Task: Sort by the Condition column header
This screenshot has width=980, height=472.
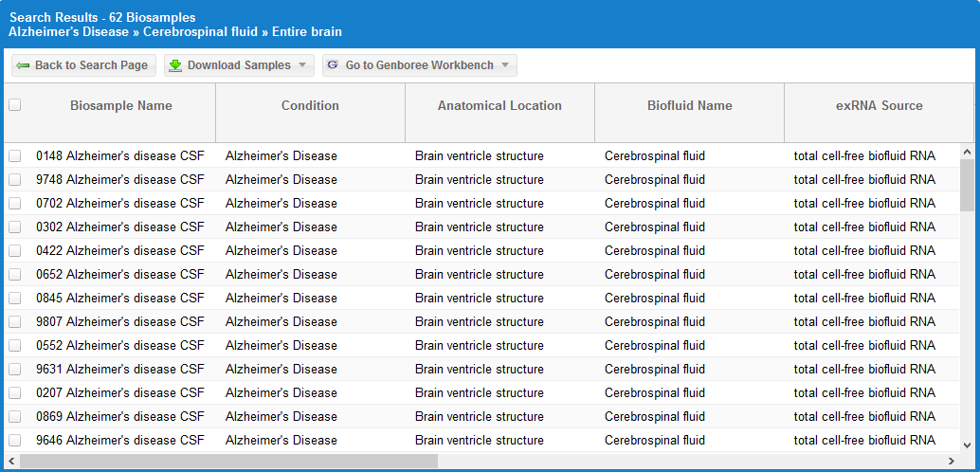Action: pos(310,106)
